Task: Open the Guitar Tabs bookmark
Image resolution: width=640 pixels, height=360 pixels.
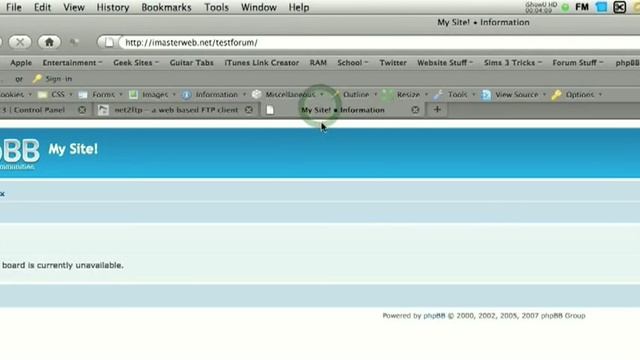Action: (x=191, y=63)
